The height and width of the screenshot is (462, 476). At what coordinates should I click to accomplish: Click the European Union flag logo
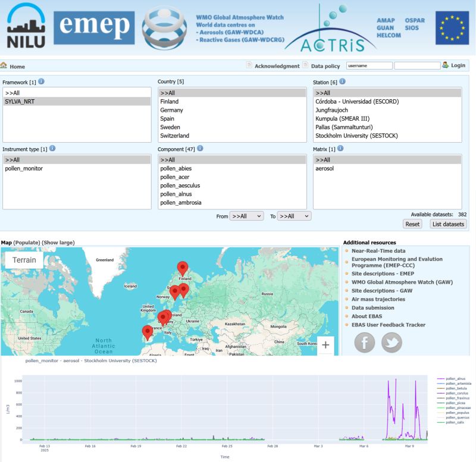click(x=452, y=28)
